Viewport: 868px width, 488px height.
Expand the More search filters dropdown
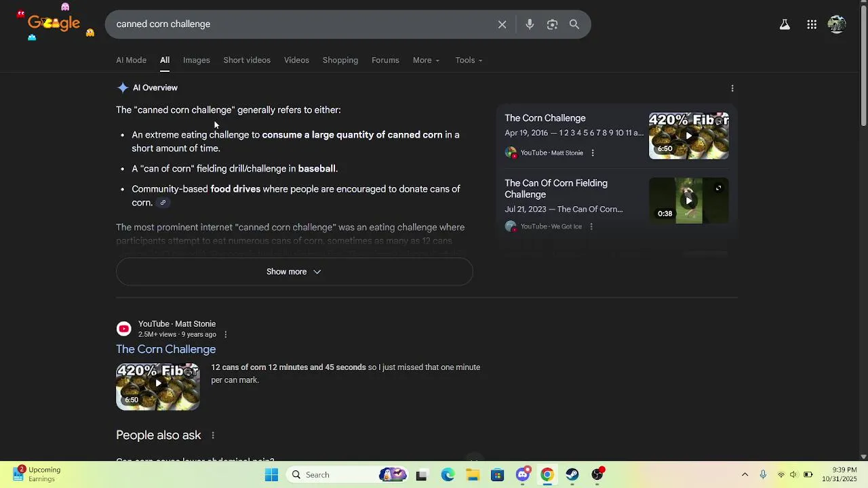(427, 60)
